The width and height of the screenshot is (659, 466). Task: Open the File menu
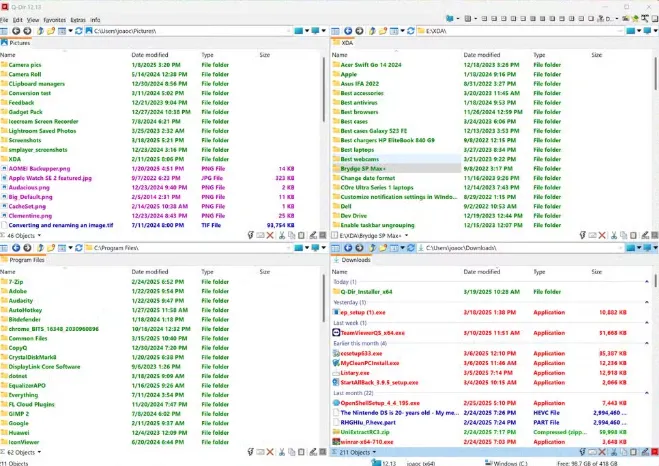point(4,20)
